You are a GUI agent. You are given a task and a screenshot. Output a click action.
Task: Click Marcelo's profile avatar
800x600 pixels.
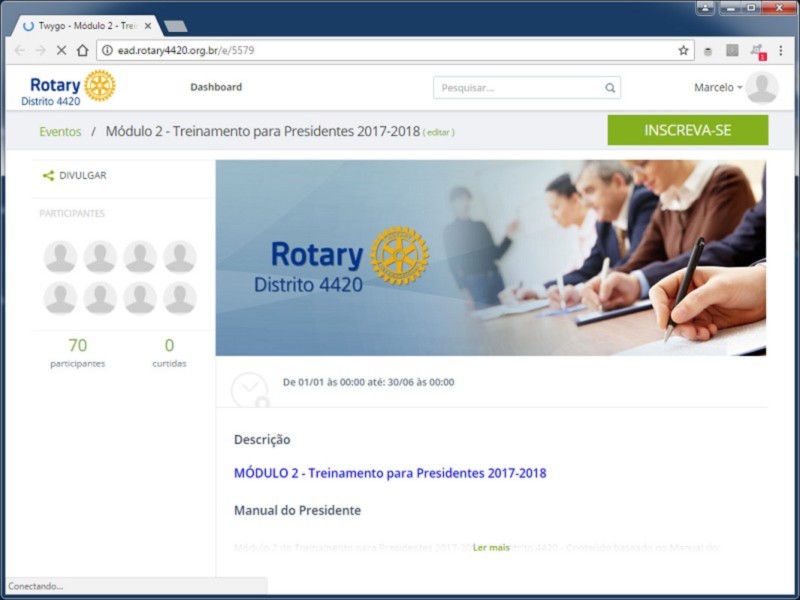761,88
